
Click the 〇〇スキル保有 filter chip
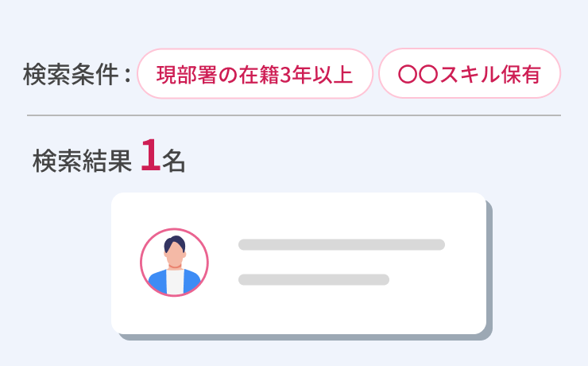point(470,74)
